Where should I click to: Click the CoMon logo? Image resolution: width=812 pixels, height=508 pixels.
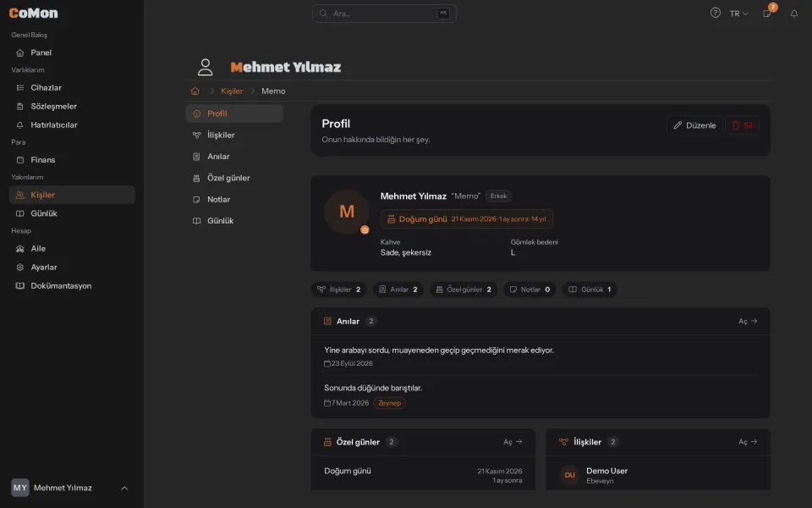[x=33, y=13]
